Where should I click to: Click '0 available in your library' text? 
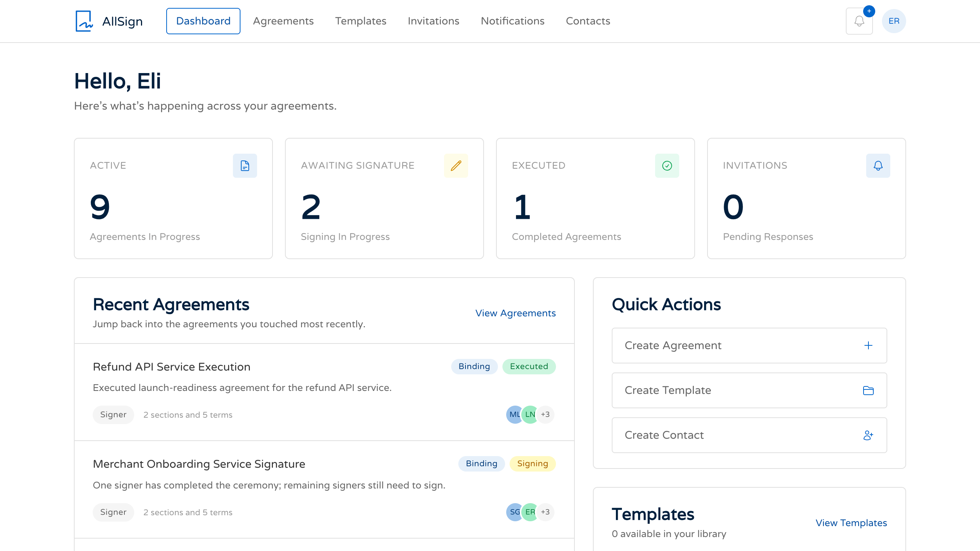669,534
